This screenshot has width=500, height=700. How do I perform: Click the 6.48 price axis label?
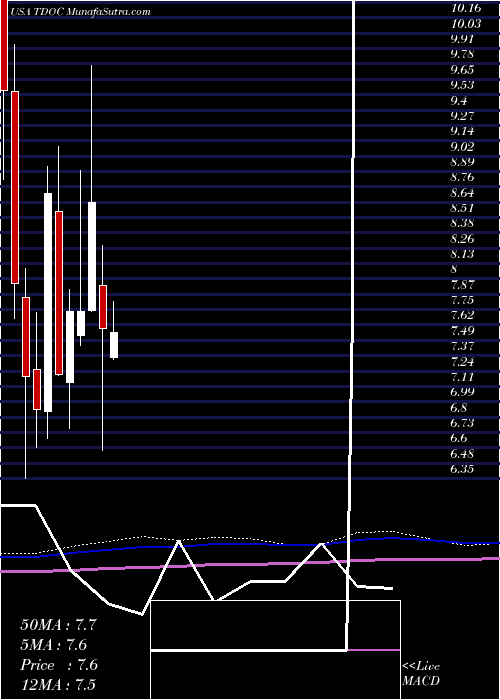coord(462,454)
